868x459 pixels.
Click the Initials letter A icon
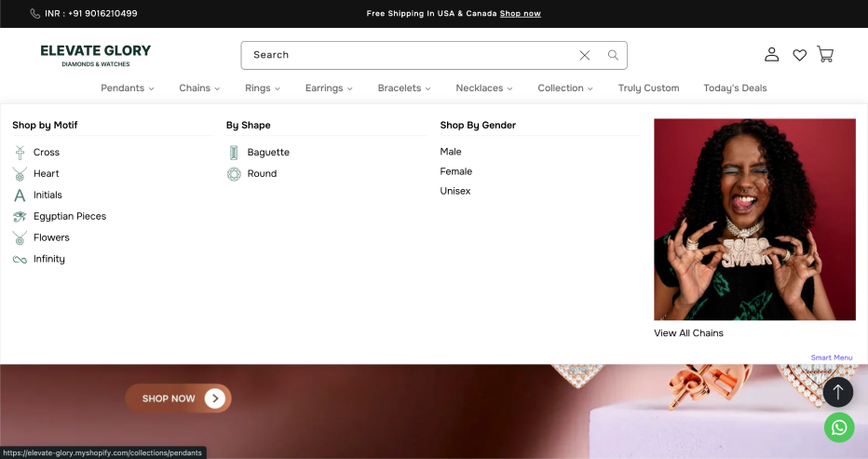pyautogui.click(x=20, y=195)
